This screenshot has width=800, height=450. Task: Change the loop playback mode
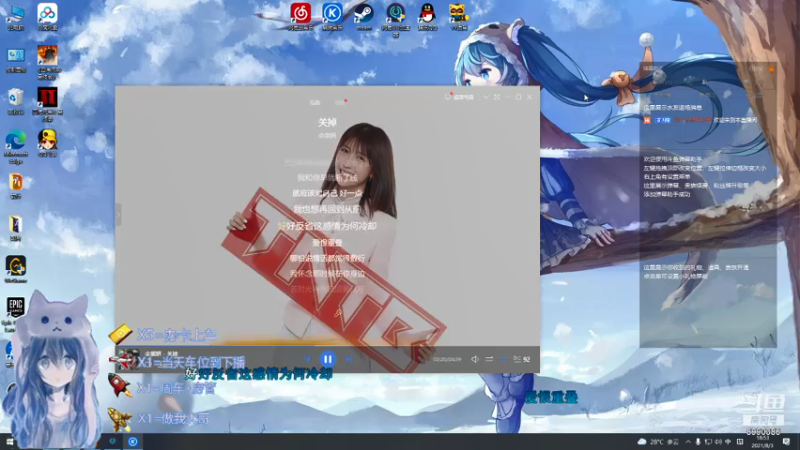pyautogui.click(x=489, y=359)
